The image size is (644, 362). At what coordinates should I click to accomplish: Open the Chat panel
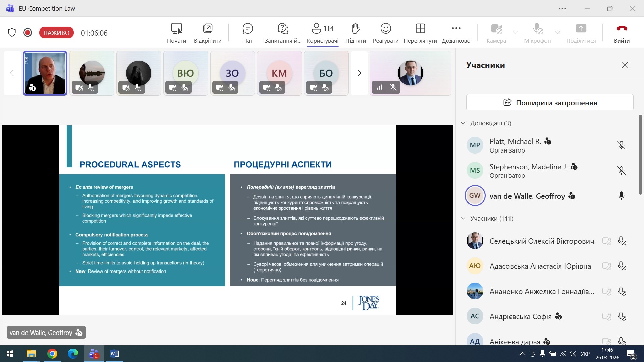(247, 33)
